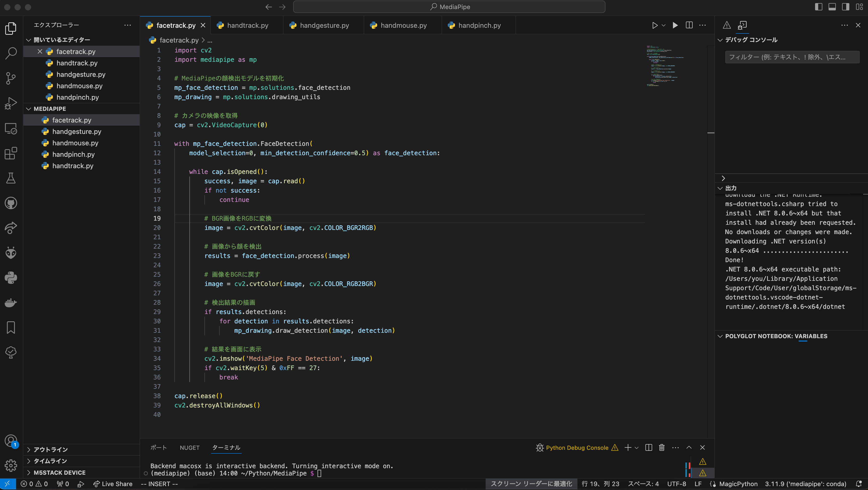
Task: Open the Python Debug Console
Action: point(578,447)
